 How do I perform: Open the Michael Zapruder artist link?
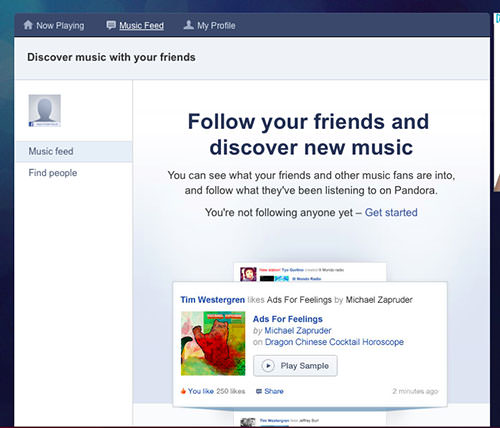[x=298, y=331]
